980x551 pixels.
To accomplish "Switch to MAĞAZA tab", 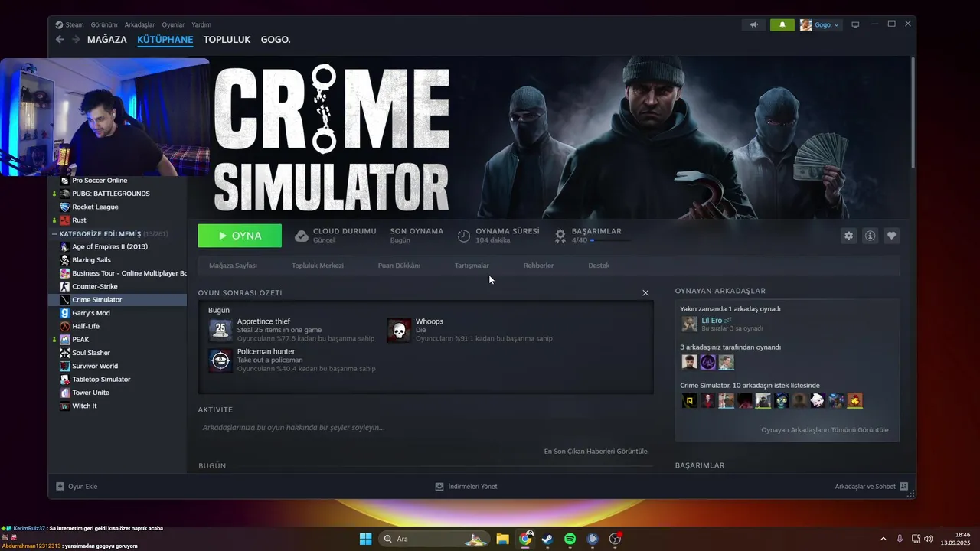I will coord(107,40).
